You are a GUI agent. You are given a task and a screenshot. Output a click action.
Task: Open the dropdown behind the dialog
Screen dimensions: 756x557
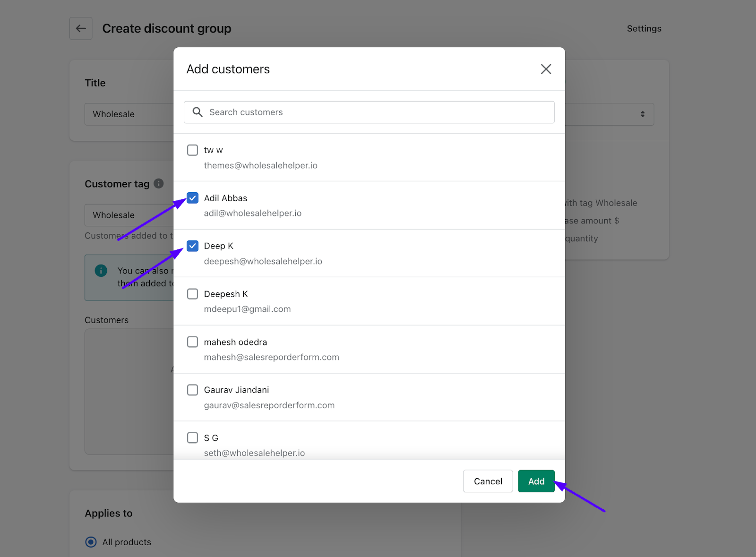[x=610, y=114]
